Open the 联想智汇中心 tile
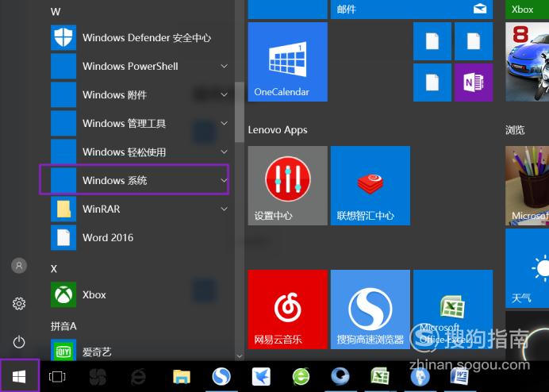 (x=370, y=186)
